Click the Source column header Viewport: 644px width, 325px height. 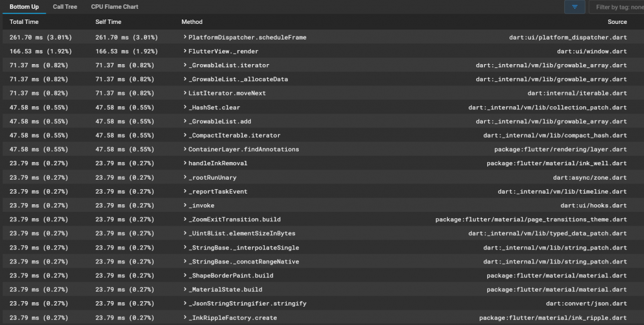[x=617, y=22]
